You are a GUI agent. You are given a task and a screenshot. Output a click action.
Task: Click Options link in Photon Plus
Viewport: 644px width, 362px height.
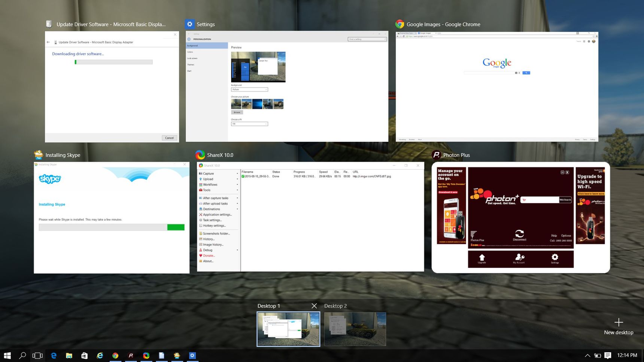coord(566,236)
